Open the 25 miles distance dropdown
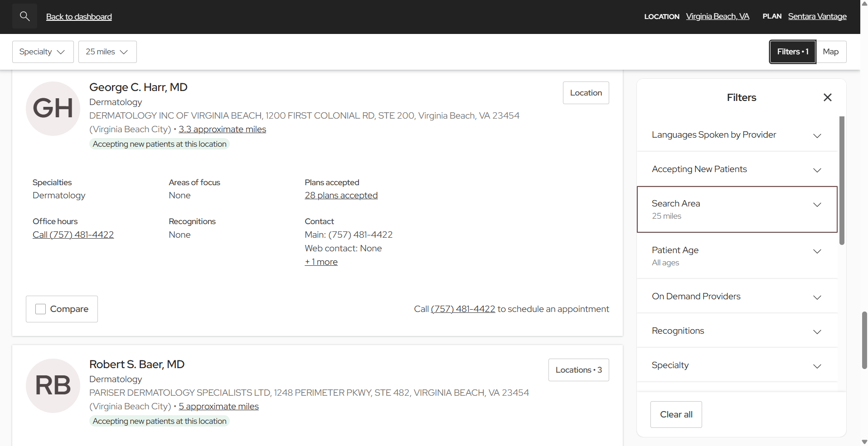Viewport: 868px width, 446px height. tap(107, 52)
